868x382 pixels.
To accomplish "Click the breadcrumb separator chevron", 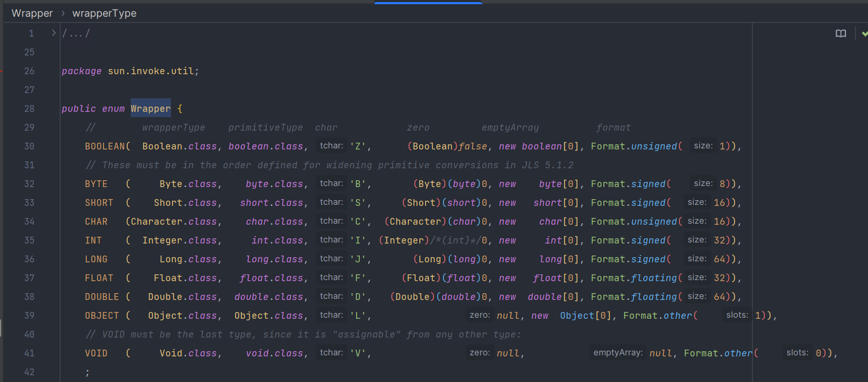I will pyautogui.click(x=63, y=13).
